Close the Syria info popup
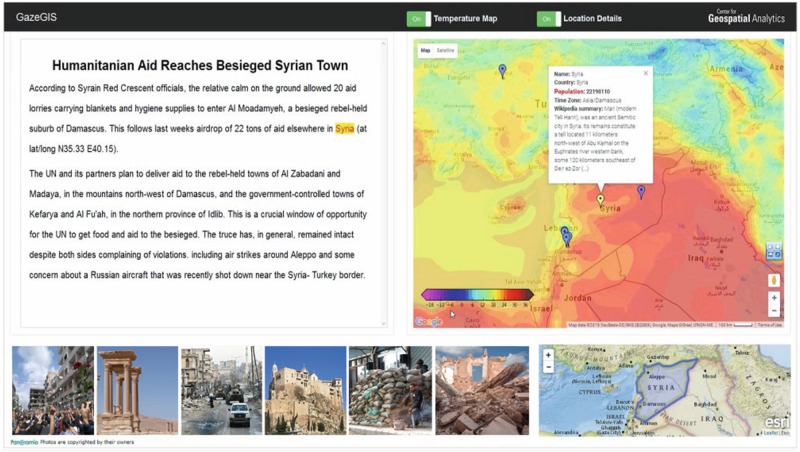This screenshot has width=800, height=452. coord(645,73)
